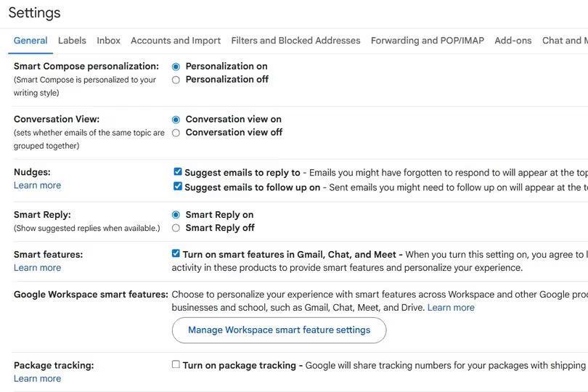This screenshot has width=588, height=392.
Task: Open Forwarding and POP/IMAP tab
Action: (x=427, y=41)
